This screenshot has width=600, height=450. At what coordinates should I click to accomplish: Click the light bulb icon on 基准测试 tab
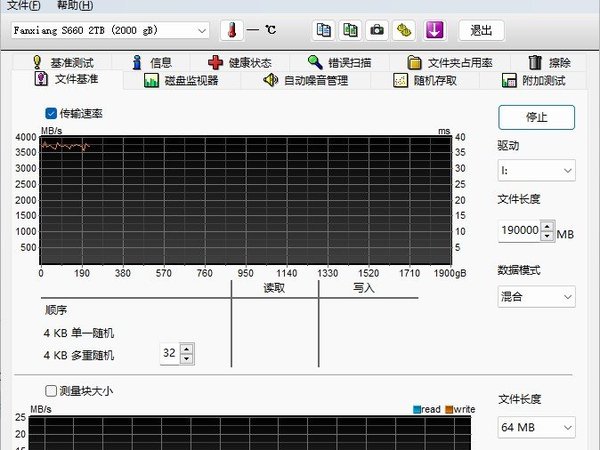click(37, 62)
